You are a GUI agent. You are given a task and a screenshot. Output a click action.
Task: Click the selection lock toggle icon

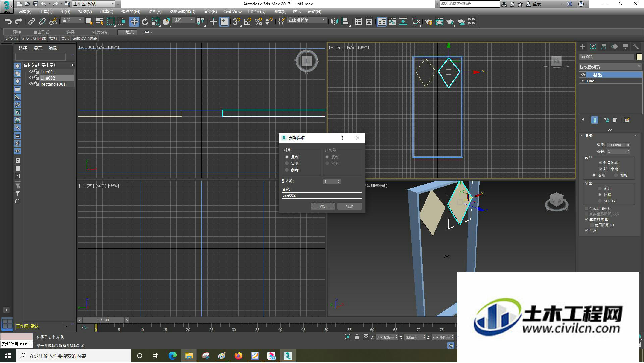357,337
